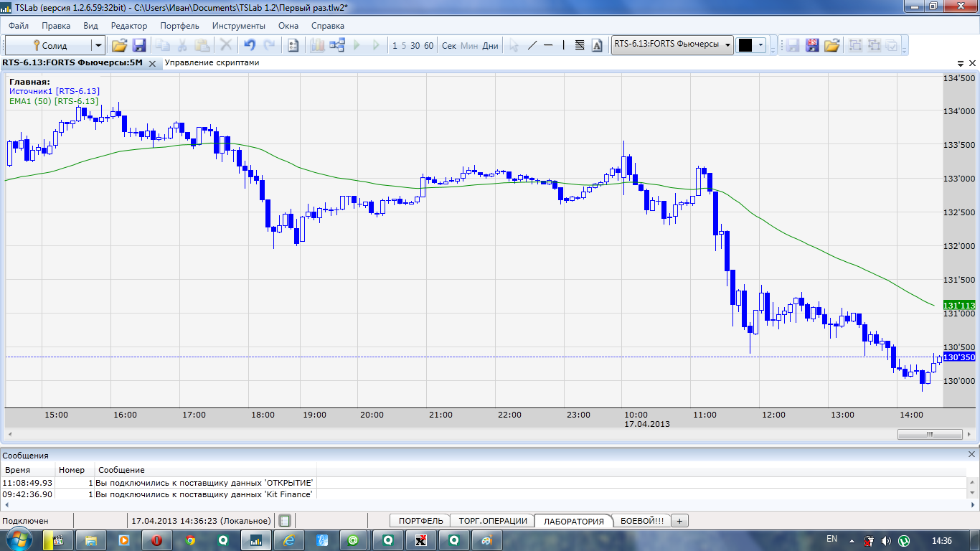Open the properties sheet icon in the toolbar
The image size is (980, 551).
tap(293, 45)
